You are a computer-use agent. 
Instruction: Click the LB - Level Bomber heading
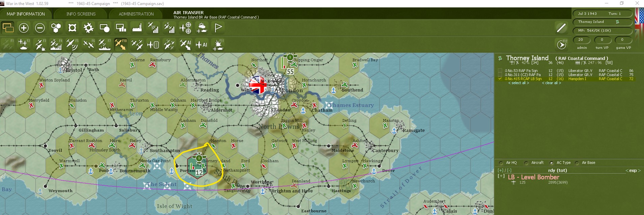tap(533, 177)
